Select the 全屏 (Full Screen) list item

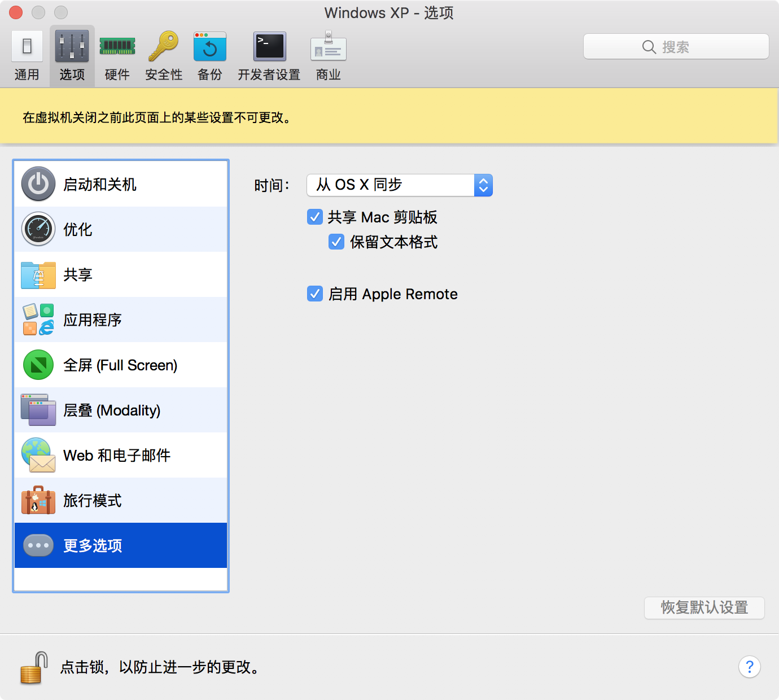tap(121, 365)
